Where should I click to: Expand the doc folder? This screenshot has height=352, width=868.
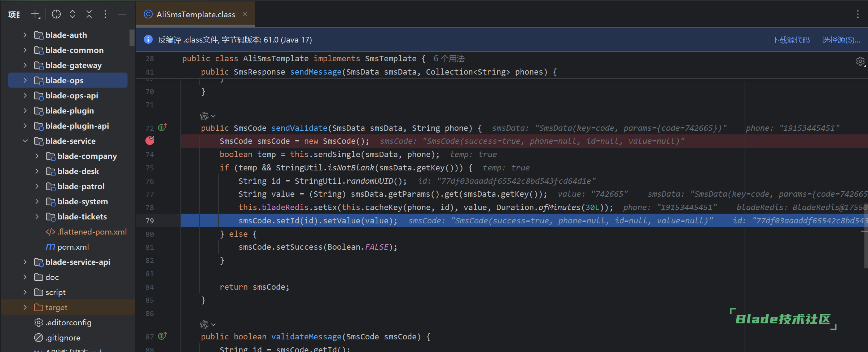25,277
